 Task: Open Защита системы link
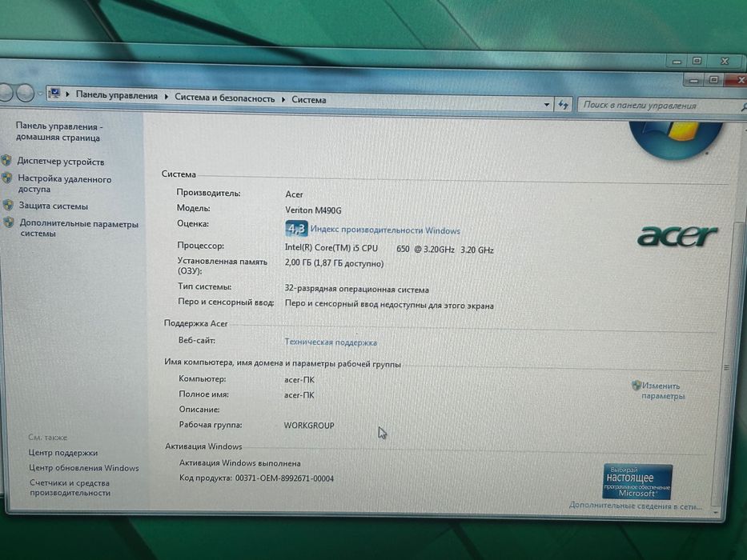pyautogui.click(x=54, y=206)
